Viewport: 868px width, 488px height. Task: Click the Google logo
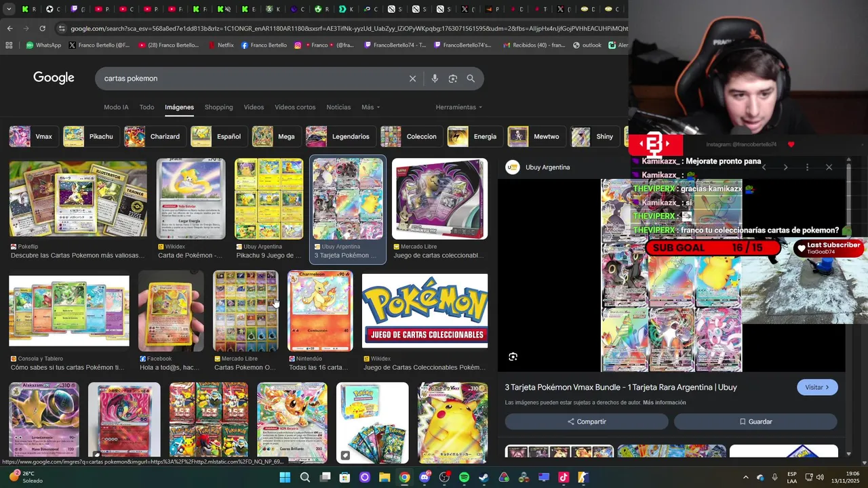[54, 78]
